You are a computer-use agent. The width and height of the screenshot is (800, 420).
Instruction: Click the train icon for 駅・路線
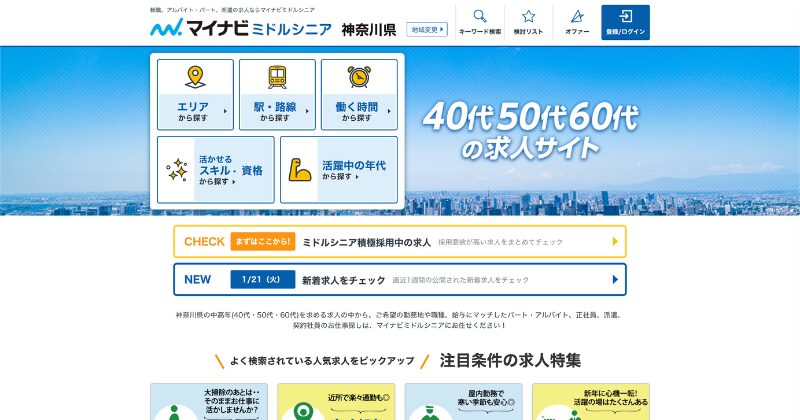click(277, 77)
